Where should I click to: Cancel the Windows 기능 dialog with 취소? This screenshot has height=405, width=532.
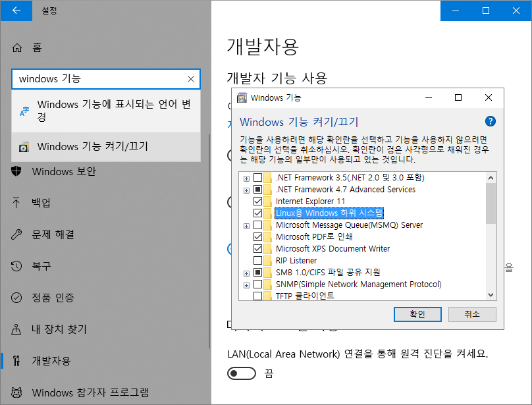point(472,314)
